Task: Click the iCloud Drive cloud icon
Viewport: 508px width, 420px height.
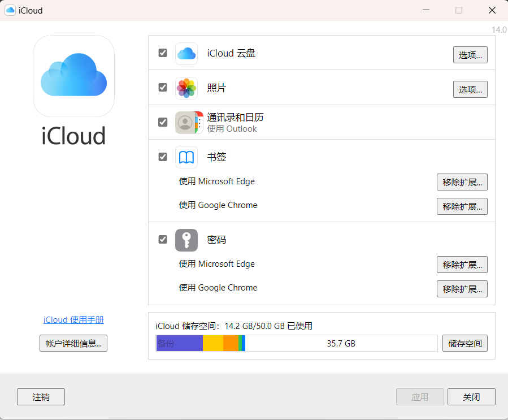Action: (x=186, y=54)
